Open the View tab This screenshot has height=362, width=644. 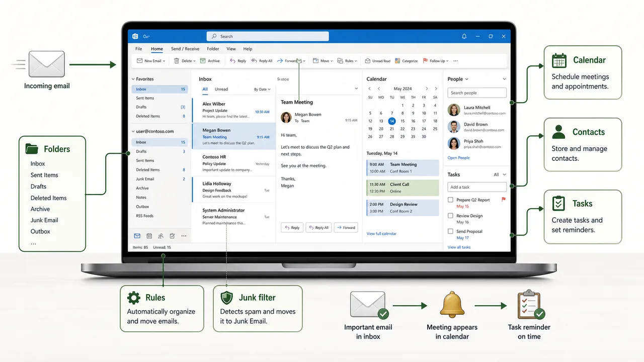[231, 49]
